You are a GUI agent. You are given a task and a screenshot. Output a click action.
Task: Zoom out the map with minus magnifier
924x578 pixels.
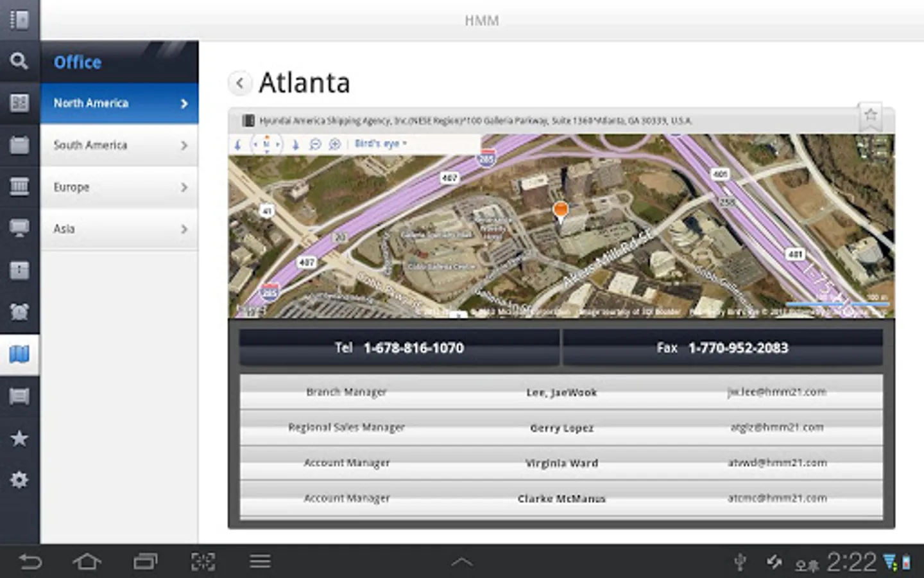tap(315, 144)
